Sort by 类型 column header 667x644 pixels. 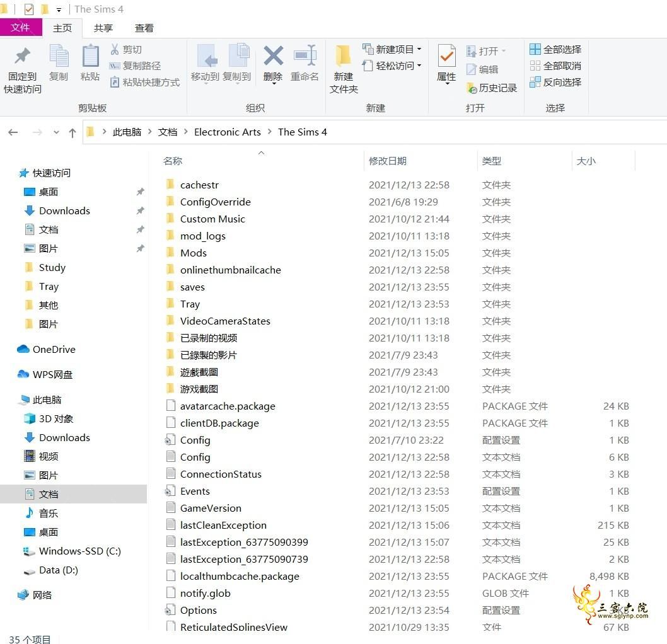[492, 161]
